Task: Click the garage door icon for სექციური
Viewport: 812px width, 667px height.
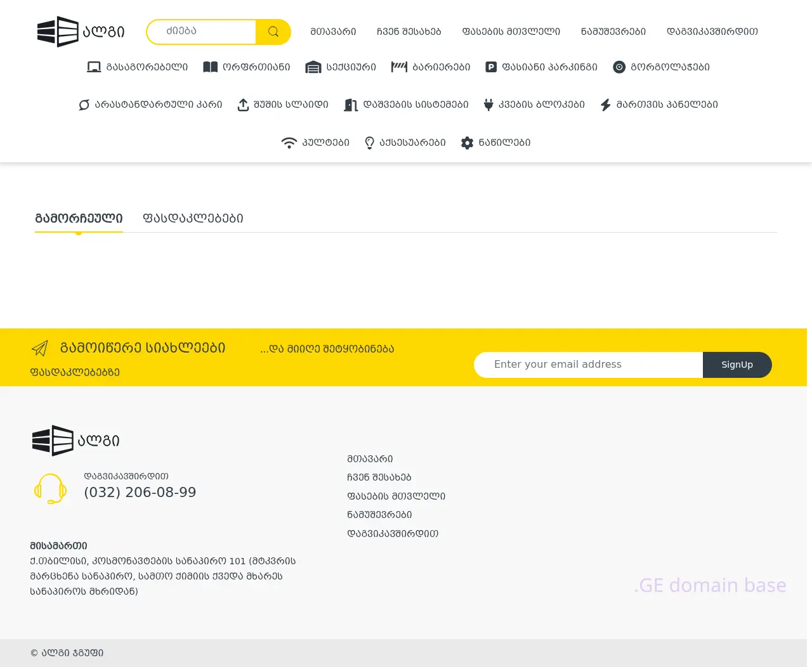Action: [x=313, y=67]
